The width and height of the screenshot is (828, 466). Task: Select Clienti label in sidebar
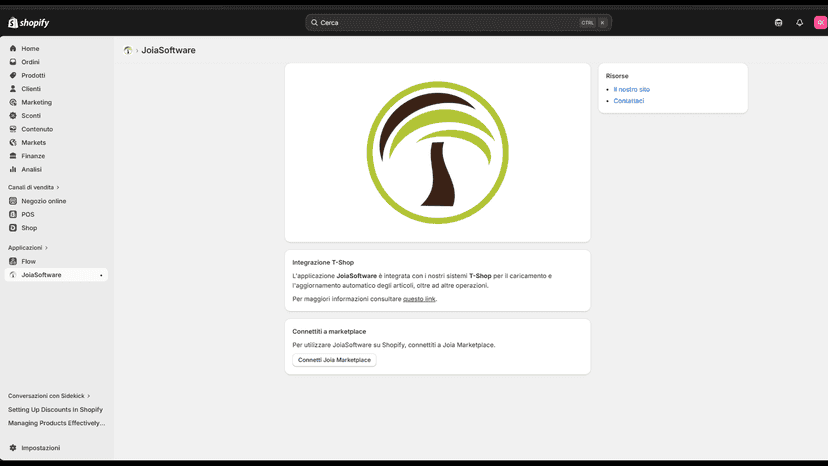[x=31, y=89]
